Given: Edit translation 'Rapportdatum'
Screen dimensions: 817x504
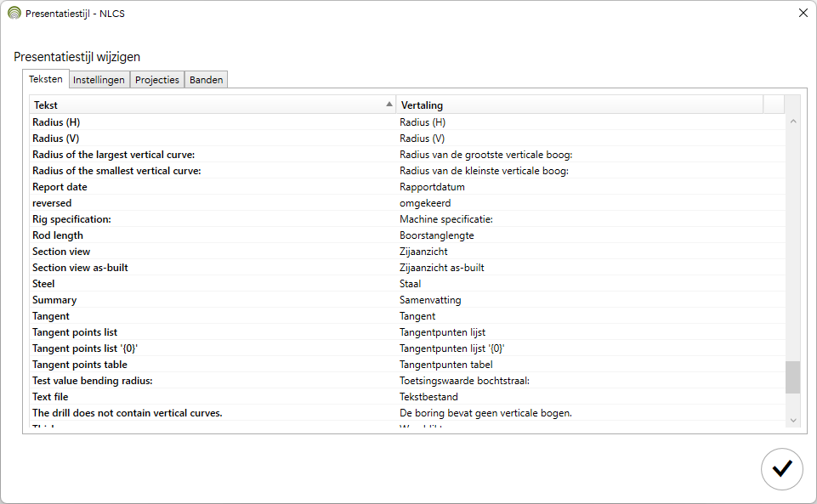Looking at the screenshot, I should [x=433, y=187].
